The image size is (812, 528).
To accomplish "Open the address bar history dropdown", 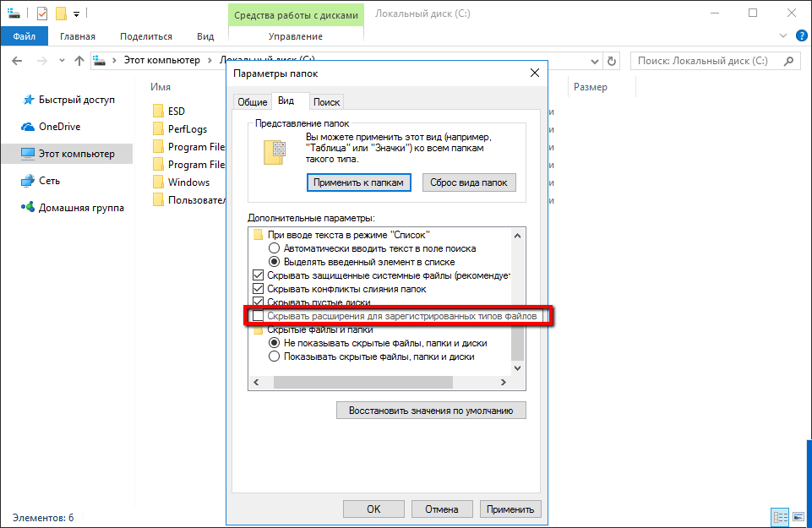I will (x=595, y=62).
